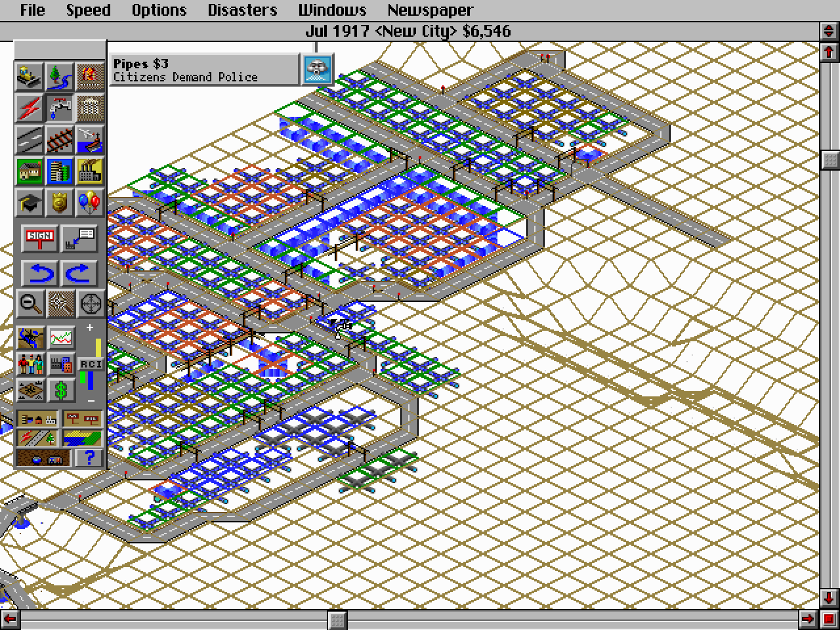Screen dimensions: 840x630
Task: Open the Newspaper menu
Action: (x=430, y=10)
